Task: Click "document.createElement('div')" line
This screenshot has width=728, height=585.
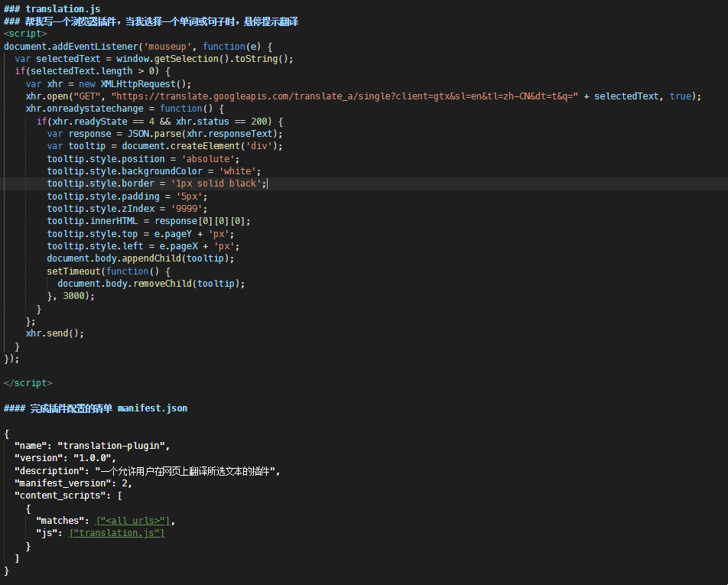Action: coord(164,146)
